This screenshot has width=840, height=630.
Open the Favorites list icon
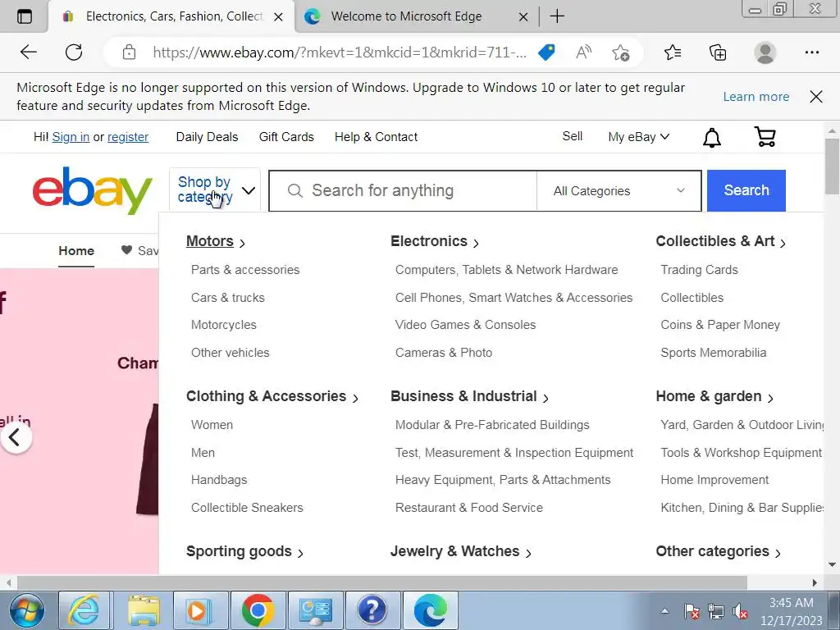(673, 52)
